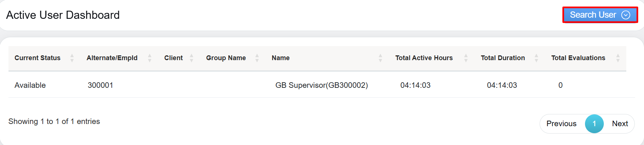The height and width of the screenshot is (145, 644).
Task: Sort by Total Active Hours arrows
Action: click(x=466, y=58)
